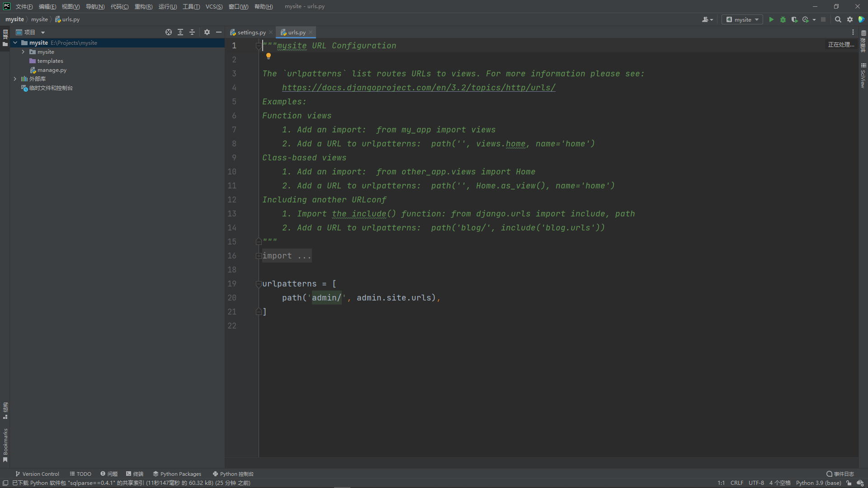Open the 导航(N) menu
This screenshot has height=488, width=868.
click(x=95, y=6)
